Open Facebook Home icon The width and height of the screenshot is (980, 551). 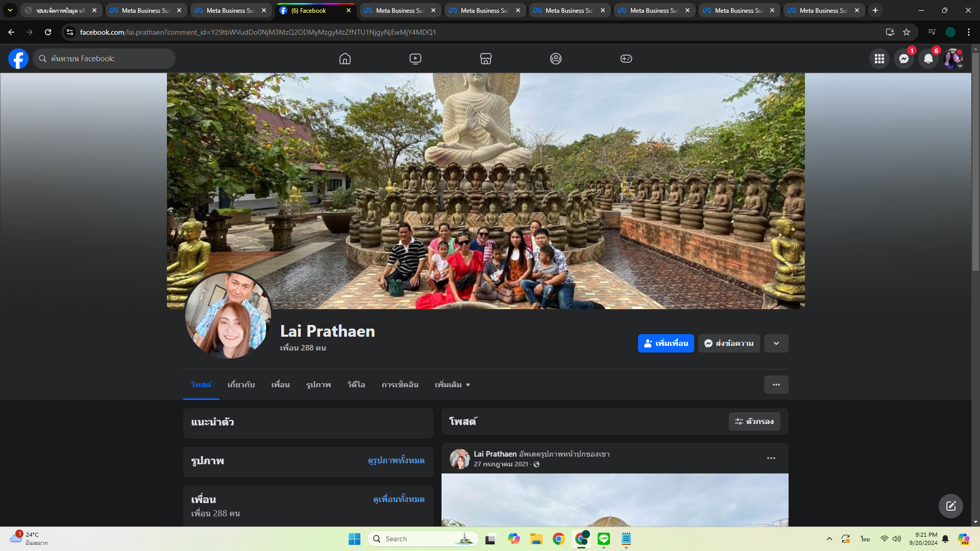345,59
